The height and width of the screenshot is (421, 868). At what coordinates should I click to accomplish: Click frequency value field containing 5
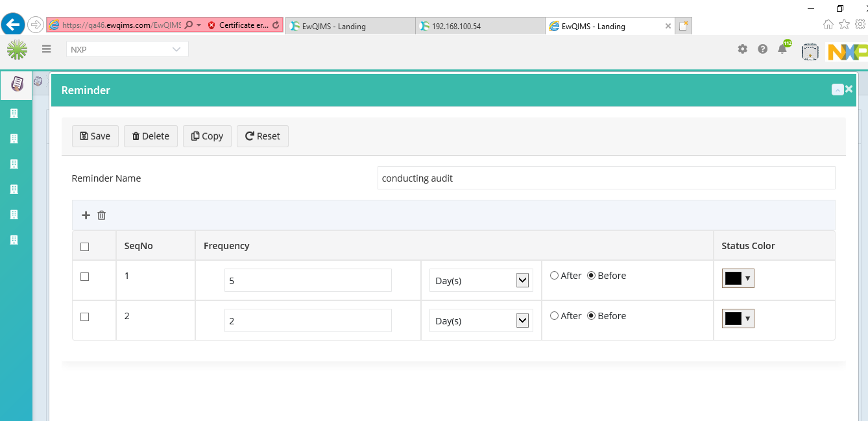pos(308,280)
